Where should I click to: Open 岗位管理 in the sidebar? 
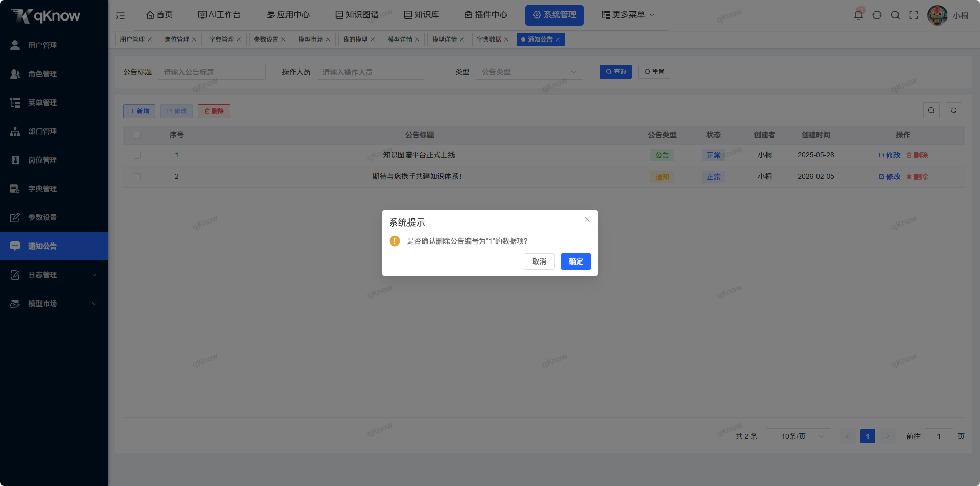54,160
